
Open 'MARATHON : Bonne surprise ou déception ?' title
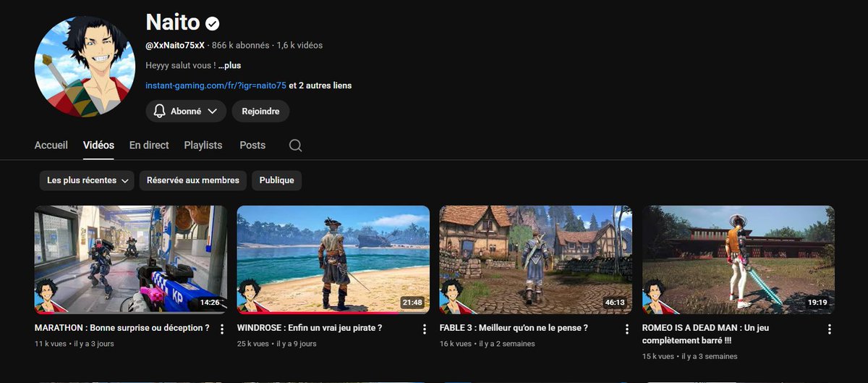point(122,328)
